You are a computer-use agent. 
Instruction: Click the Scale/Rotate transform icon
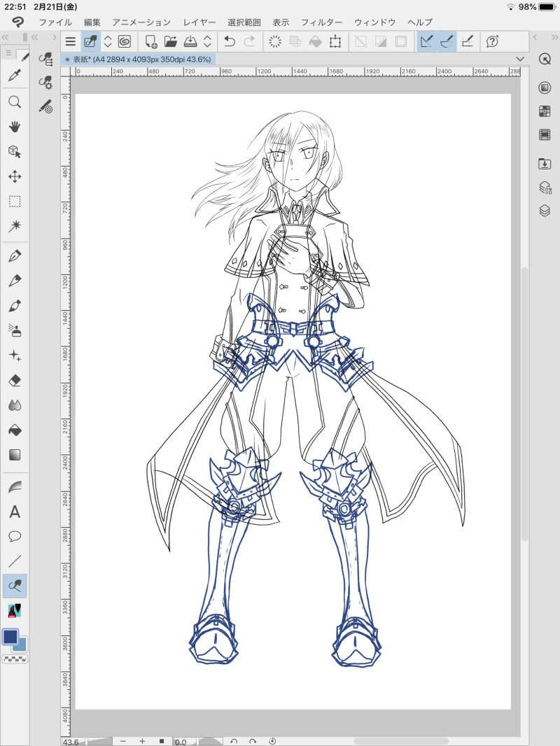click(335, 42)
